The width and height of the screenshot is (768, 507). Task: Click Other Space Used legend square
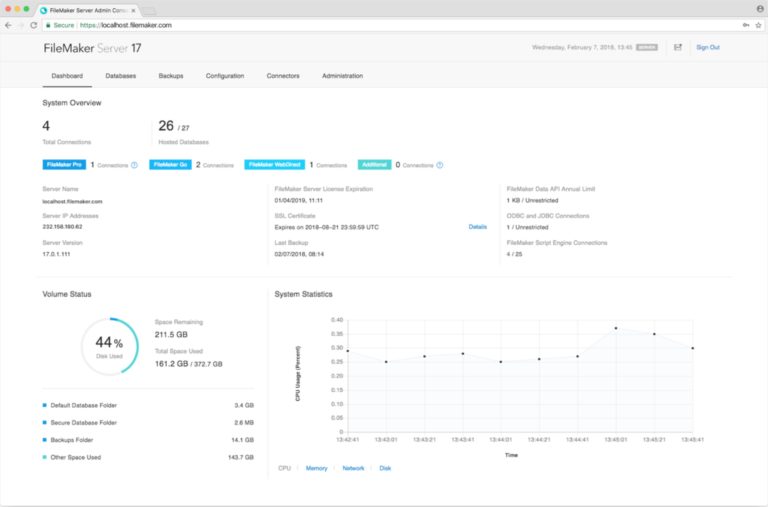[x=45, y=457]
